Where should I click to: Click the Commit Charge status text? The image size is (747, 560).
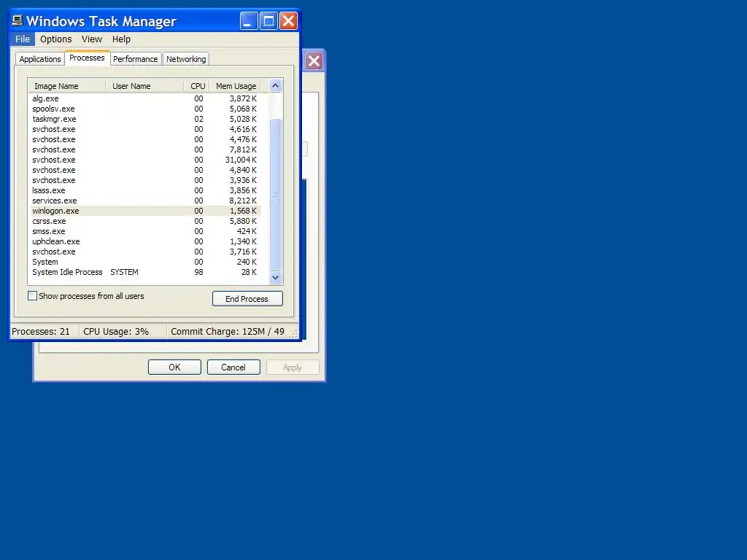tap(228, 332)
